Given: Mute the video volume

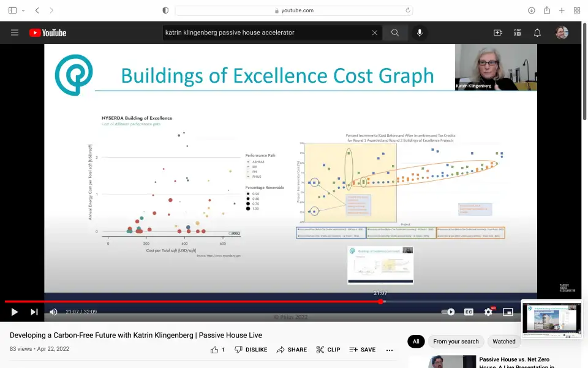Looking at the screenshot, I should [x=53, y=312].
